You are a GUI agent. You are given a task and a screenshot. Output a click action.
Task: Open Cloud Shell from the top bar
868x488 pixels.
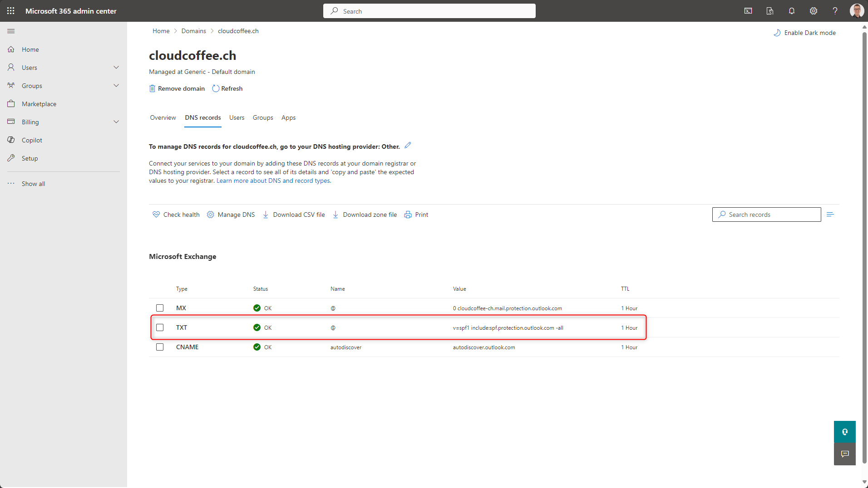748,11
